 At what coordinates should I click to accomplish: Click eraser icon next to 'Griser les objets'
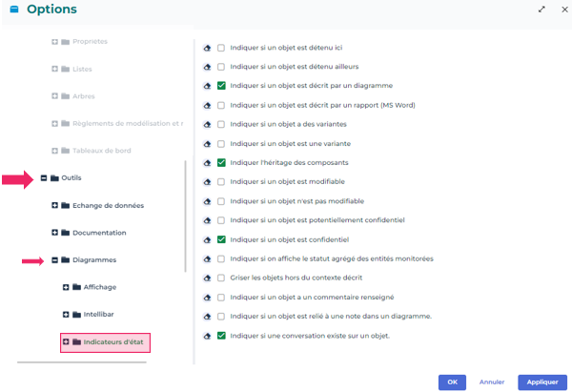[207, 278]
